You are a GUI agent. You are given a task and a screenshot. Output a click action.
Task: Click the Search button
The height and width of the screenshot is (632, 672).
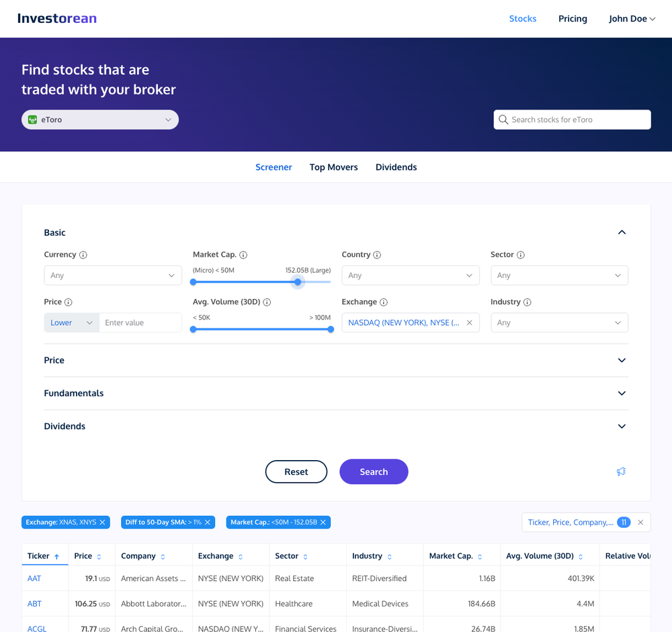[x=374, y=471]
